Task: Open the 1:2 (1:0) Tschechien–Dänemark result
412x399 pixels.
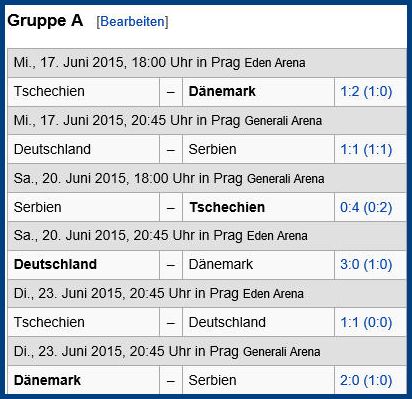Action: (366, 91)
